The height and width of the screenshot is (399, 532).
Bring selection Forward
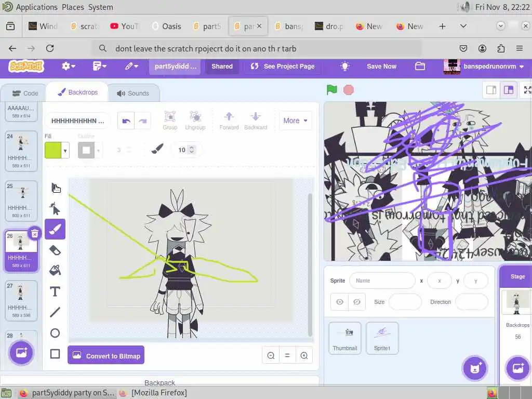(x=229, y=121)
